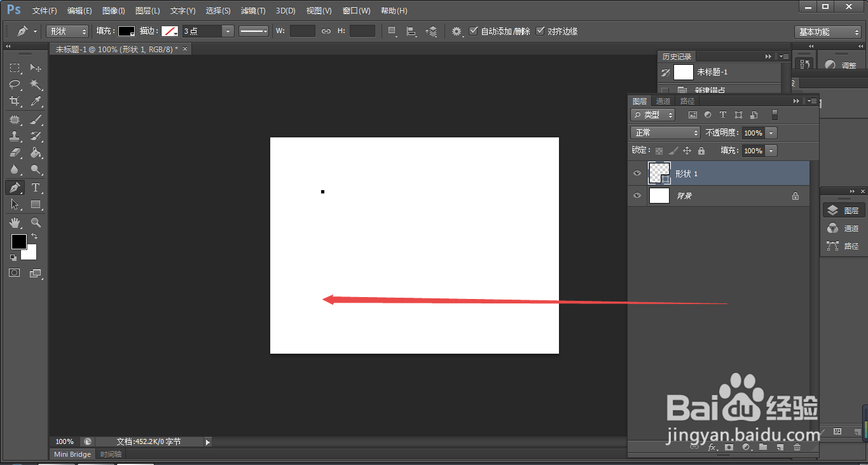Delete layer with trash icon
Viewport: 868px width, 465px height.
797,447
